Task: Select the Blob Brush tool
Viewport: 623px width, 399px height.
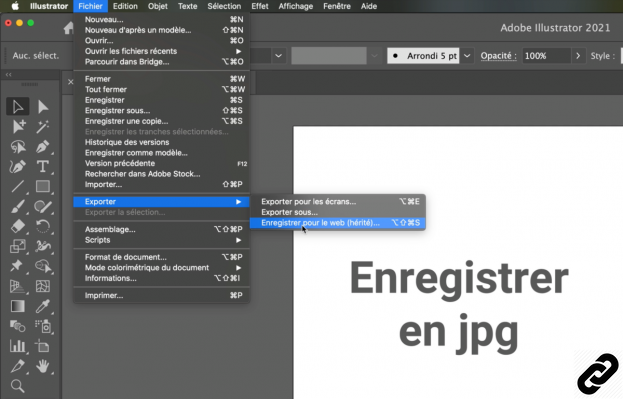Action: tap(43, 206)
